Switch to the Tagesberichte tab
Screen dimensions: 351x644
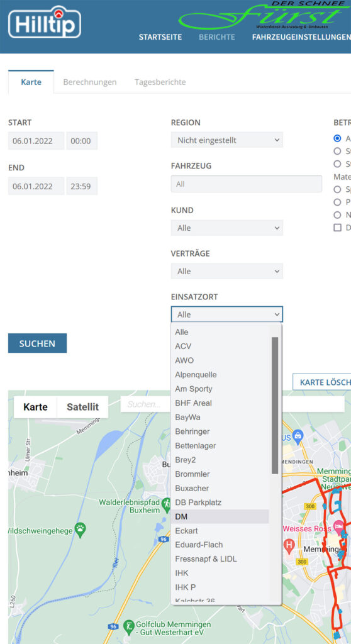pyautogui.click(x=160, y=82)
